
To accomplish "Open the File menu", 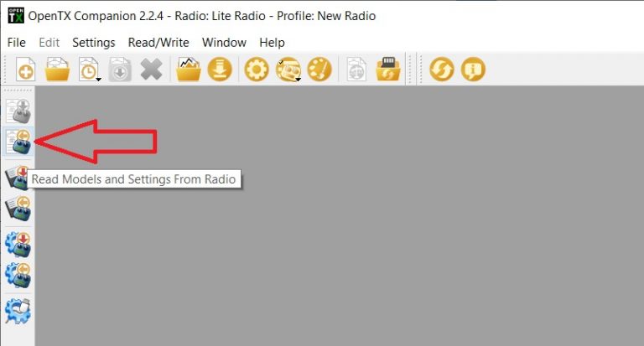I will [x=17, y=42].
